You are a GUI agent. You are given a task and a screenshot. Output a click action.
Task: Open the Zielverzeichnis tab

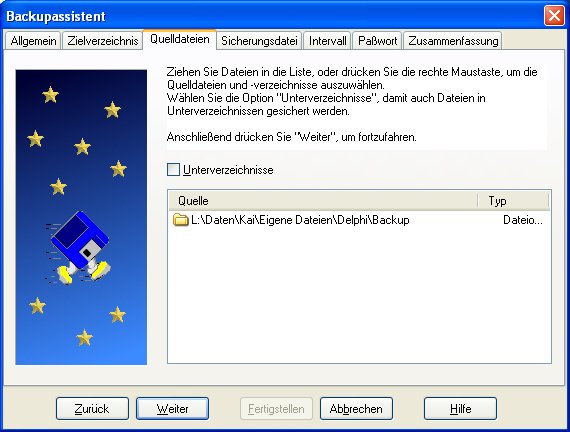[x=103, y=41]
